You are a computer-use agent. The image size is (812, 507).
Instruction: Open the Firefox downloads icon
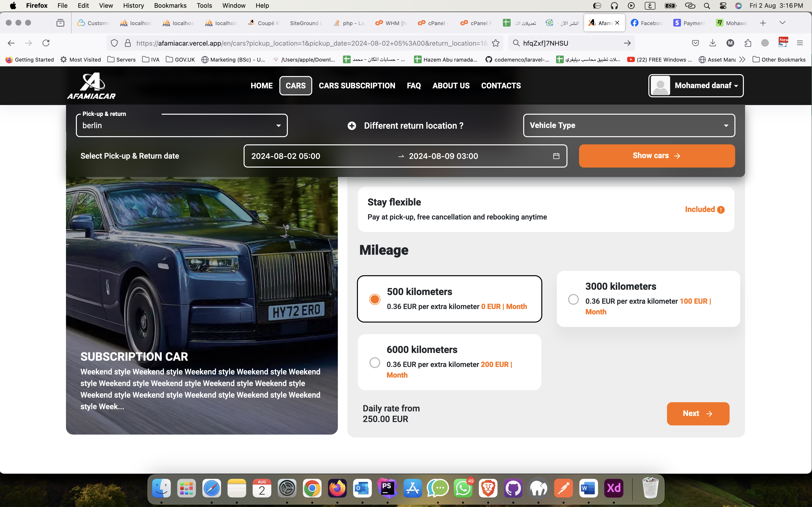[713, 43]
